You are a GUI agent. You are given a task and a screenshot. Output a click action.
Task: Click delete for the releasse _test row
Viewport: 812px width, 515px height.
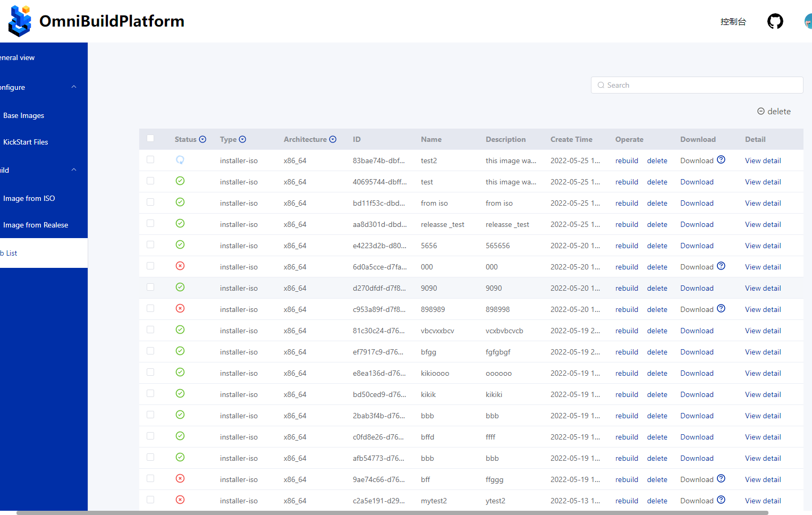tap(657, 224)
